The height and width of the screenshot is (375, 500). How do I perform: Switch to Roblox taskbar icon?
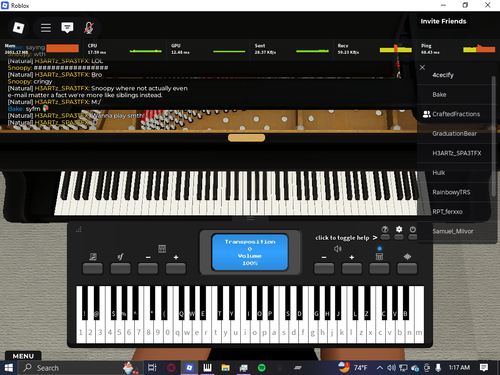(x=189, y=368)
